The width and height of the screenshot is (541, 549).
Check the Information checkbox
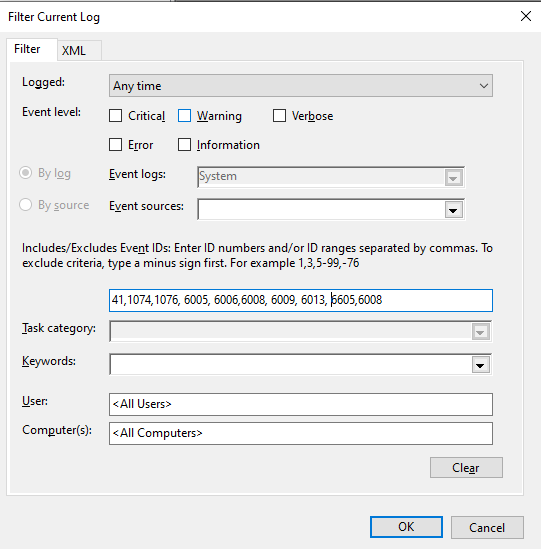(x=185, y=145)
